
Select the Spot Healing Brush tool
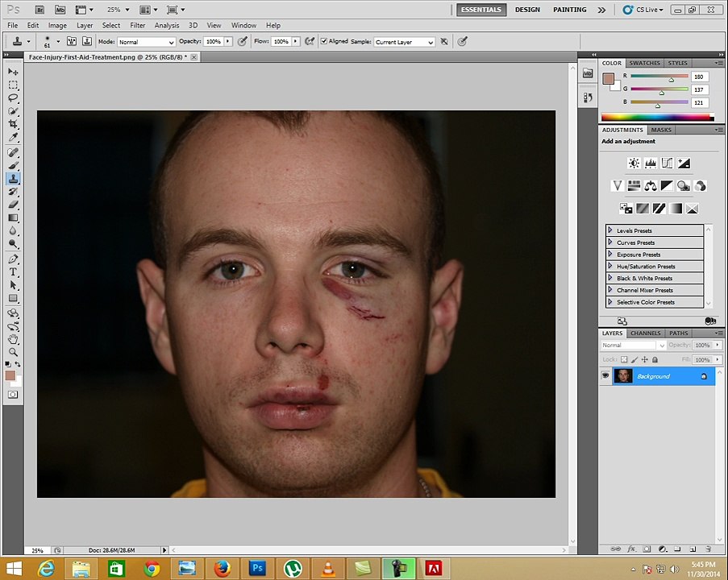(13, 153)
